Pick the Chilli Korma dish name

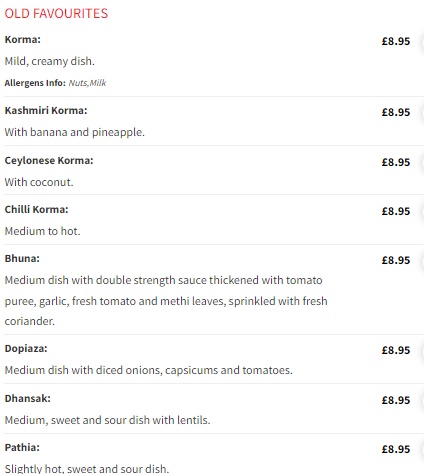coord(36,210)
